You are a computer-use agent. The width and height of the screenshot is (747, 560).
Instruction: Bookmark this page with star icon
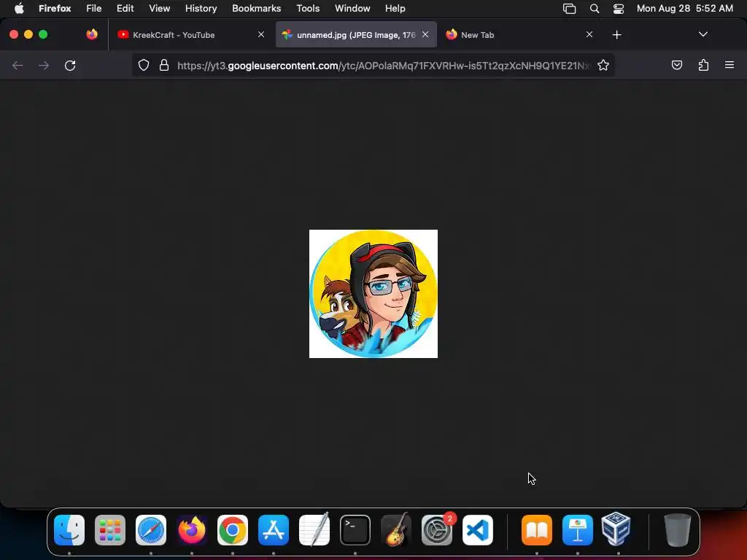point(603,65)
